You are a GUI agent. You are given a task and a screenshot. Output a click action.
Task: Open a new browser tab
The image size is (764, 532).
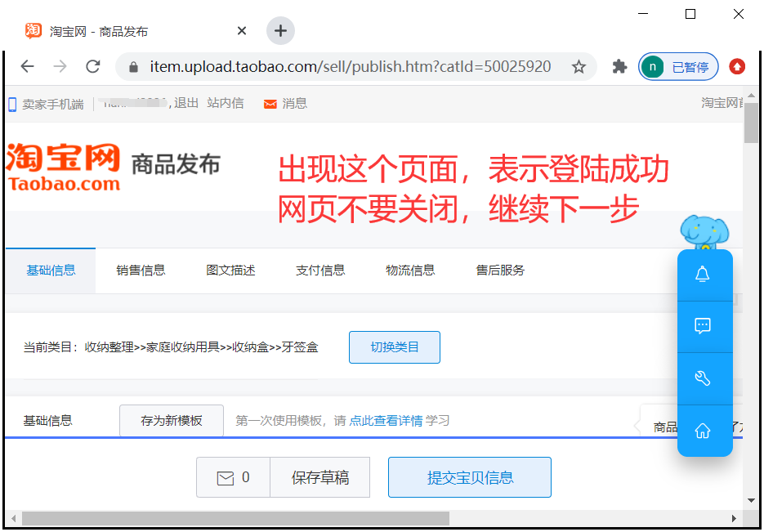[x=280, y=31]
